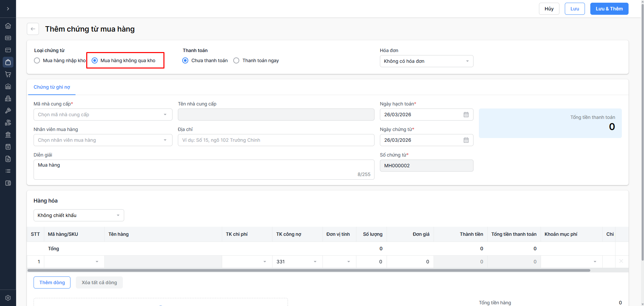Select Mua hàng nhập kho radio option

coord(37,60)
